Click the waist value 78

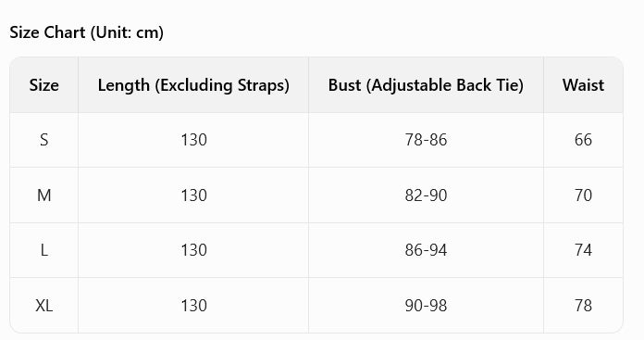(x=583, y=306)
